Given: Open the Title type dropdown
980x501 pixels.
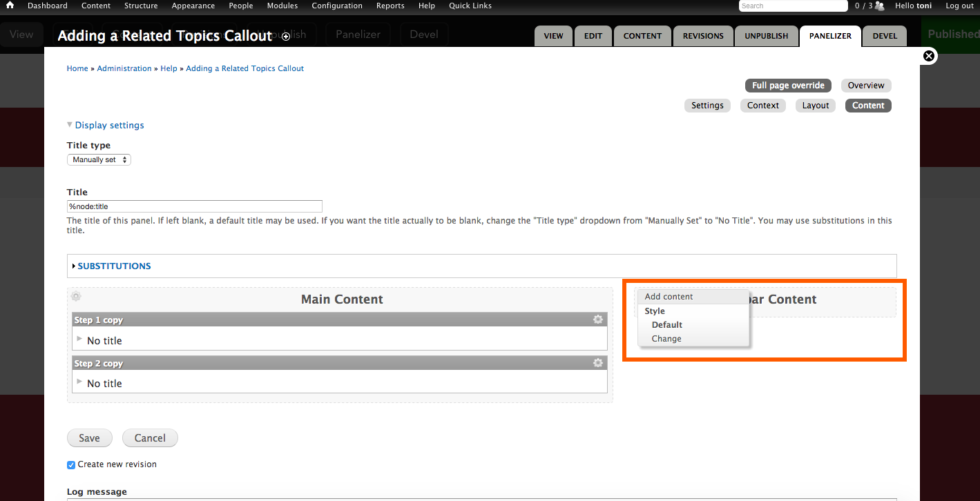Looking at the screenshot, I should (99, 159).
